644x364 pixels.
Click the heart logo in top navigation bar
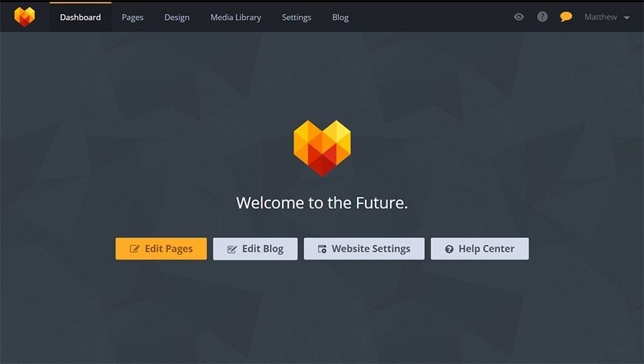coord(24,17)
